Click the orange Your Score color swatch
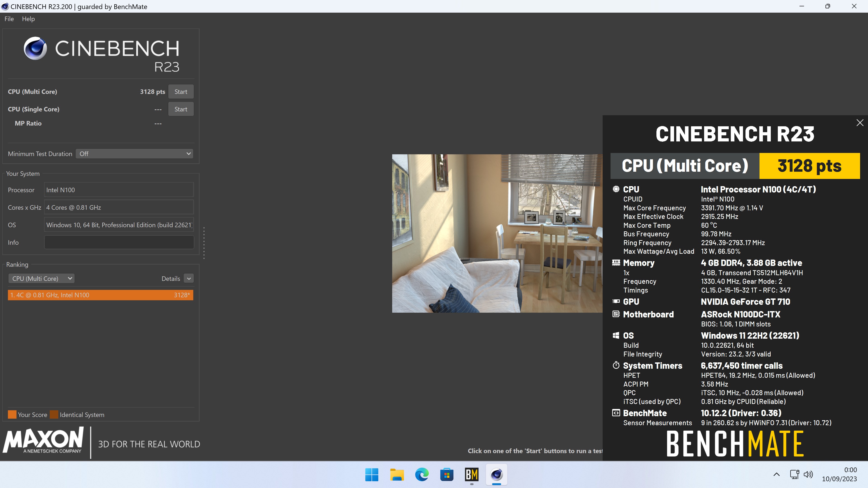Image resolution: width=868 pixels, height=488 pixels. [x=12, y=415]
